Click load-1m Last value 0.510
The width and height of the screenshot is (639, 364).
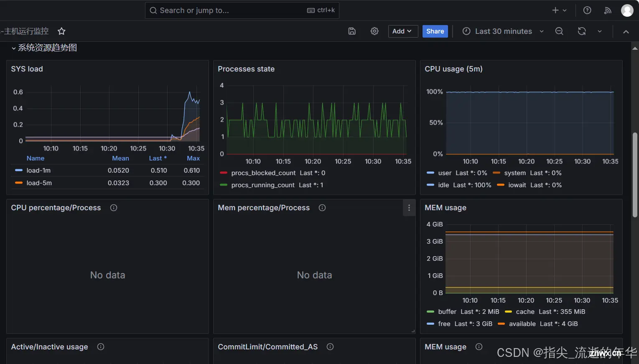[159, 171]
